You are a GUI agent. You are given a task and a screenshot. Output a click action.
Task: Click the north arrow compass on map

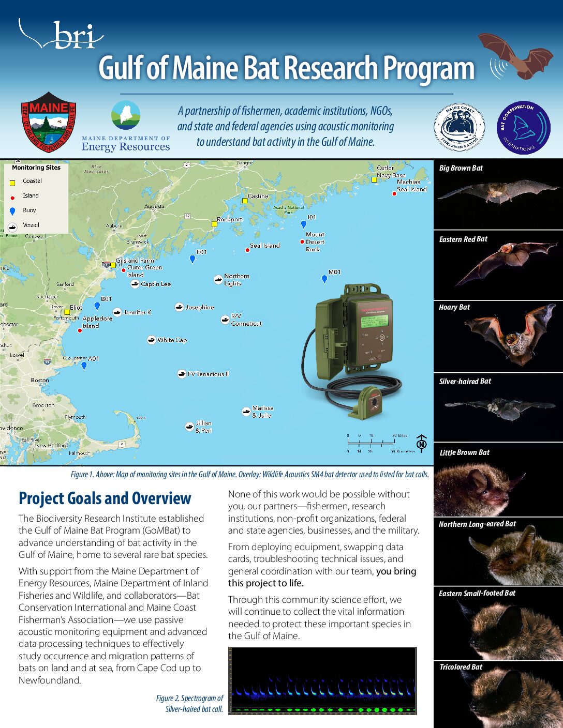click(x=421, y=443)
